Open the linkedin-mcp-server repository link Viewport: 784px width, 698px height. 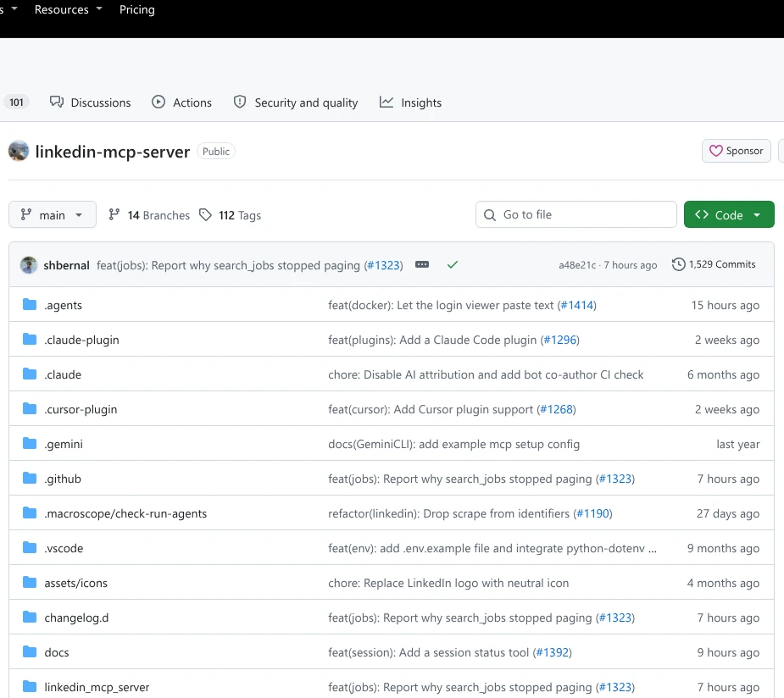coord(113,152)
